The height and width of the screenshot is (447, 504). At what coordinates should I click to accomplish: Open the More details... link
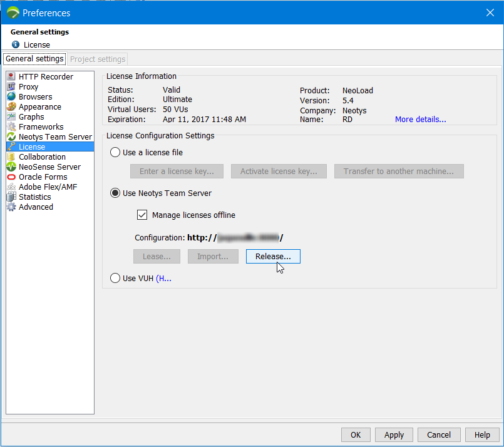tap(420, 120)
